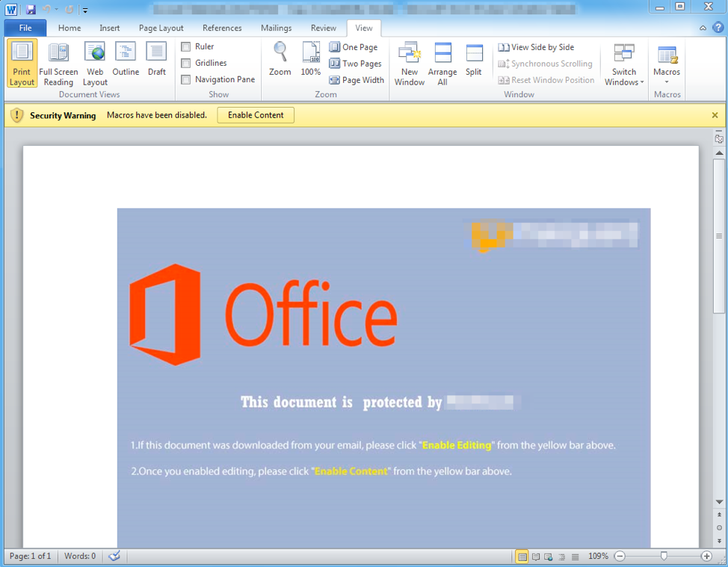This screenshot has height=567, width=728.
Task: Open the Switch Windows dropdown
Action: (624, 64)
